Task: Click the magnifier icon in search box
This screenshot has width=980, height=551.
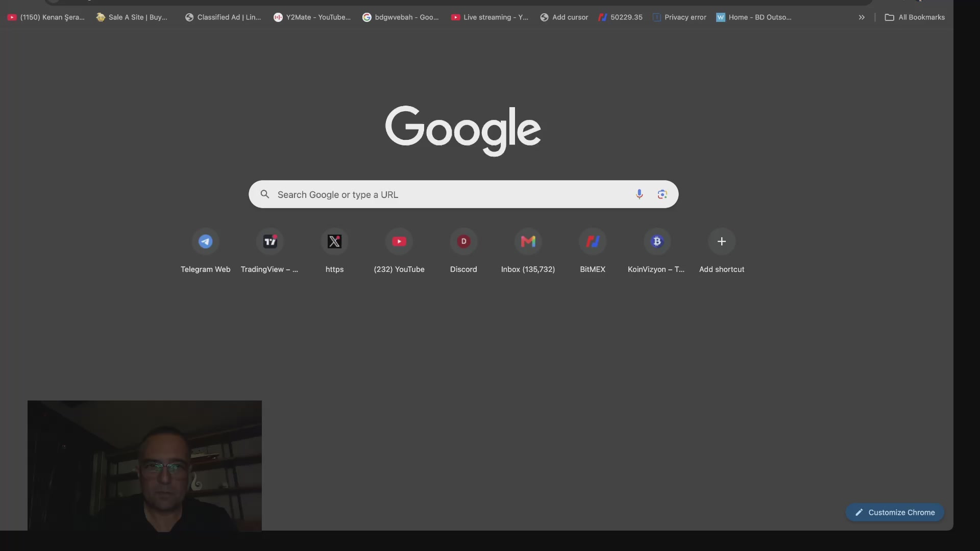Action: (265, 194)
